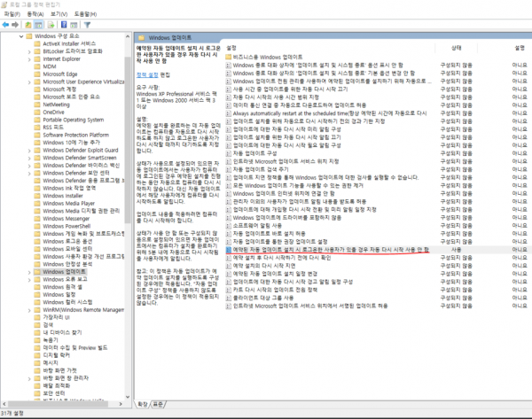532x419 pixels.
Task: Collapse the Windows 구성 요소 tree node
Action: click(x=21, y=36)
